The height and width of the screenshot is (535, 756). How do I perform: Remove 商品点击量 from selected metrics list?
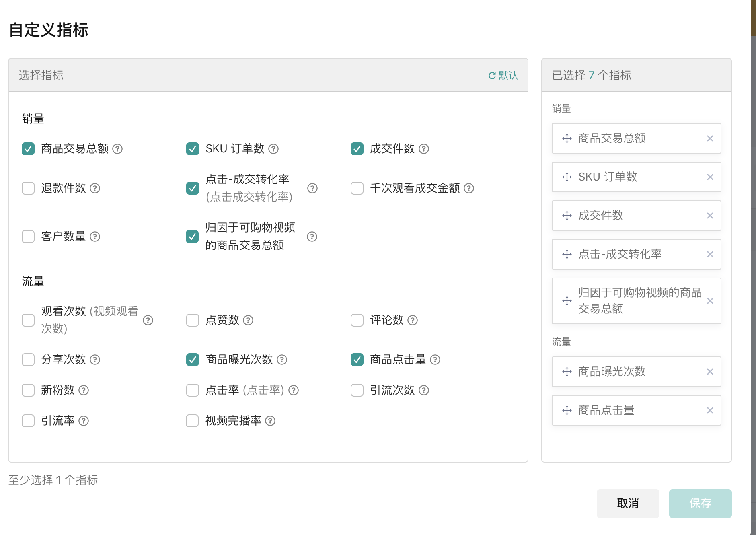pos(710,410)
